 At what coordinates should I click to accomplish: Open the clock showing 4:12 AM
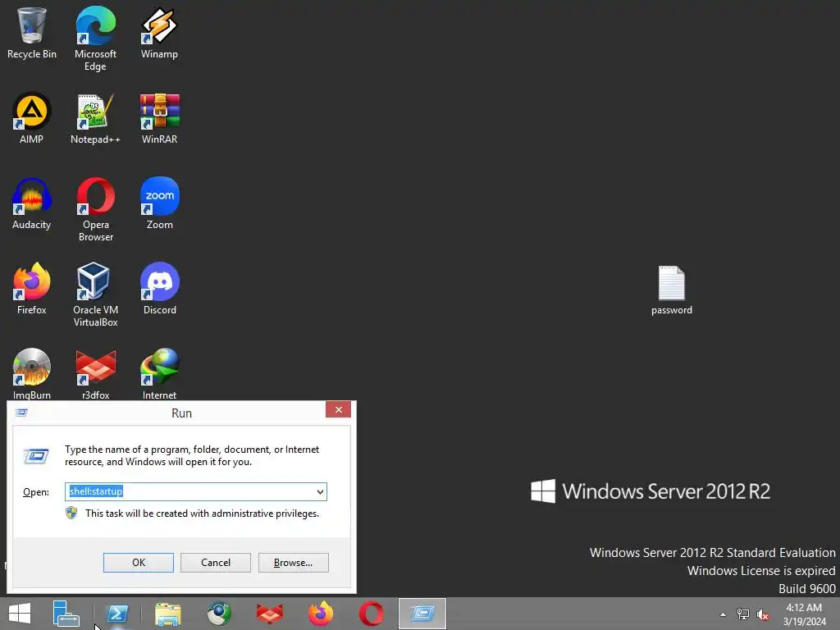(804, 614)
